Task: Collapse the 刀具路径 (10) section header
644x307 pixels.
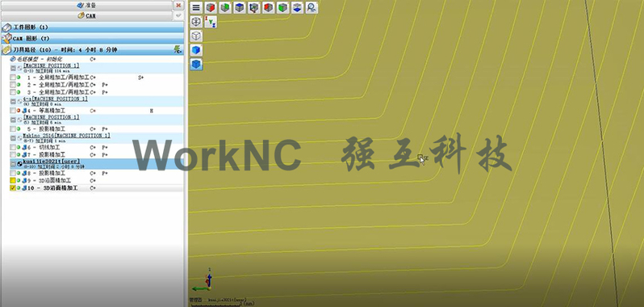Action: point(93,50)
